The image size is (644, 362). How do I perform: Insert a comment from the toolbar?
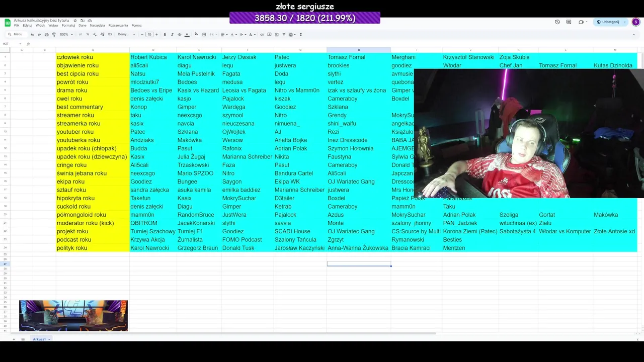tap(269, 35)
